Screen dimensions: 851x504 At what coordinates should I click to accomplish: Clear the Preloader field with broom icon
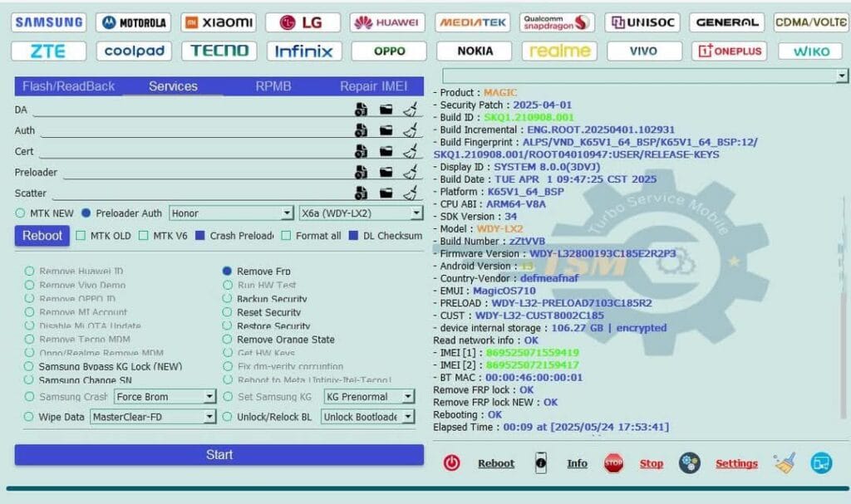click(411, 172)
